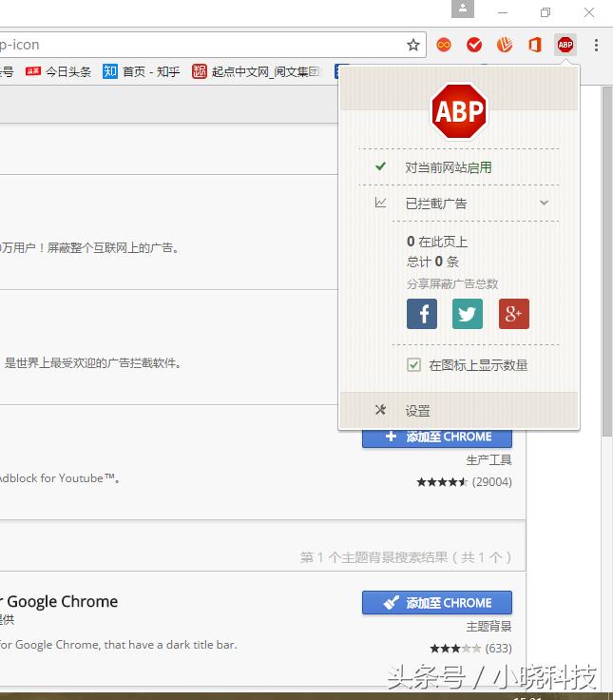Collapse the 已拦截广告 section chevron
This screenshot has height=700, width=613.
pyautogui.click(x=544, y=203)
